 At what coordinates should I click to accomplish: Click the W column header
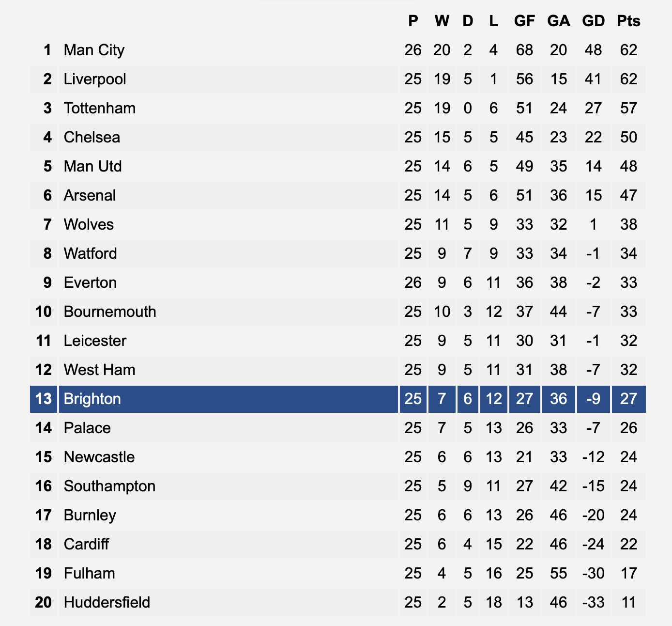pyautogui.click(x=442, y=21)
